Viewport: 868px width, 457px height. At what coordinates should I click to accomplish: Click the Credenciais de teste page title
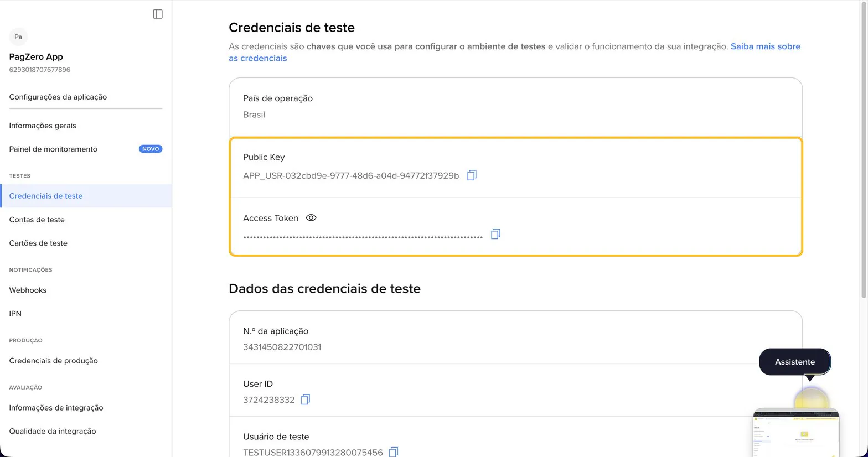[x=292, y=28]
